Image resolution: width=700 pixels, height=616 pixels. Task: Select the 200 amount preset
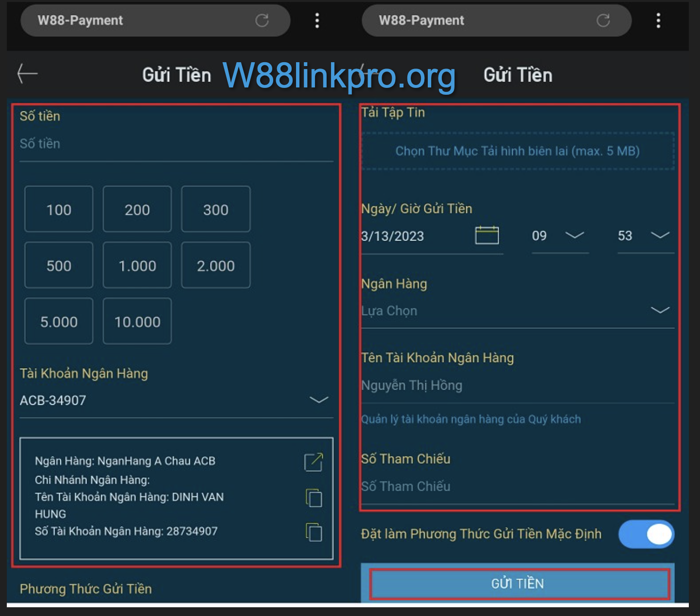(137, 209)
